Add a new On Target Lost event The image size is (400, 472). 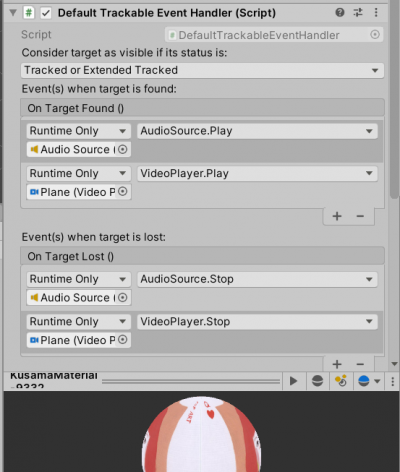(337, 364)
